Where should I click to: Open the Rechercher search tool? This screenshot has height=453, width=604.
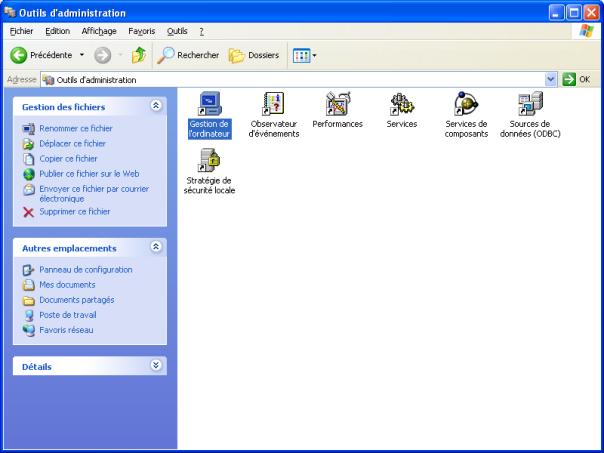pos(188,55)
